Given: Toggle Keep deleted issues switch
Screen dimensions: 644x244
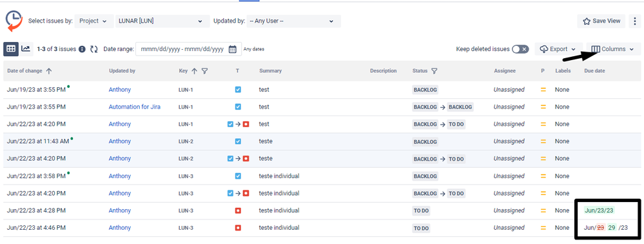Looking at the screenshot, I should [x=520, y=49].
